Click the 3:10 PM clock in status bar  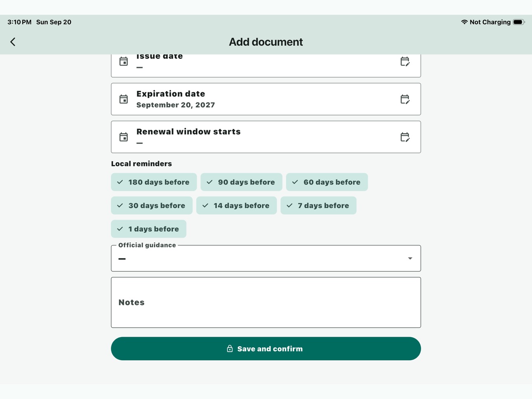click(19, 22)
